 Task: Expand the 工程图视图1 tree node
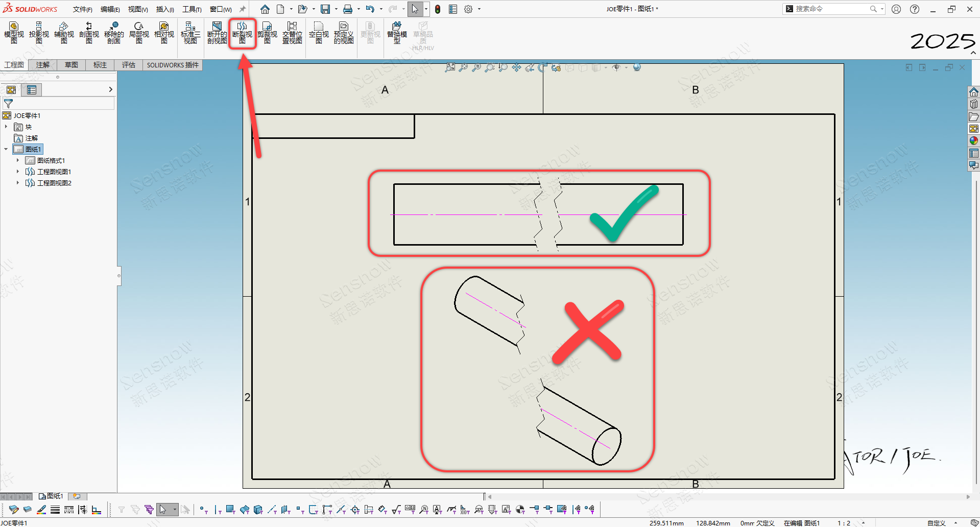point(18,172)
